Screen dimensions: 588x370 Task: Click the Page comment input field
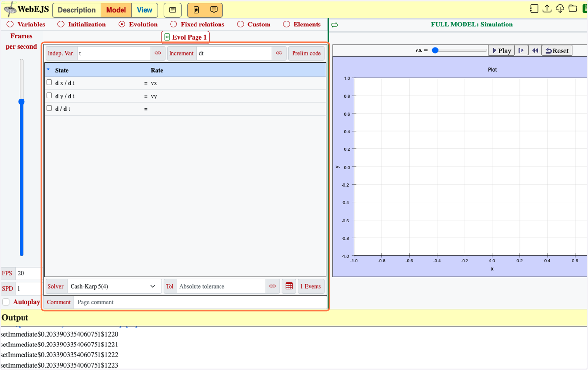click(x=200, y=302)
